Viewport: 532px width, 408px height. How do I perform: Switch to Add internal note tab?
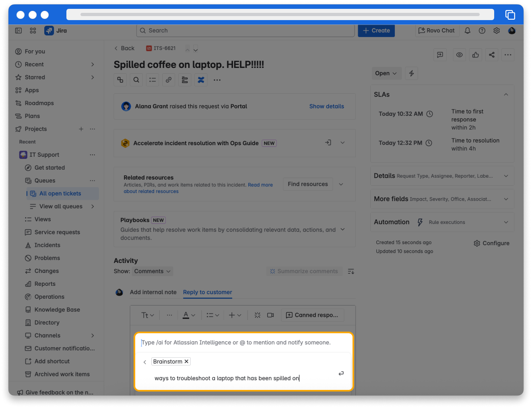[x=153, y=292]
